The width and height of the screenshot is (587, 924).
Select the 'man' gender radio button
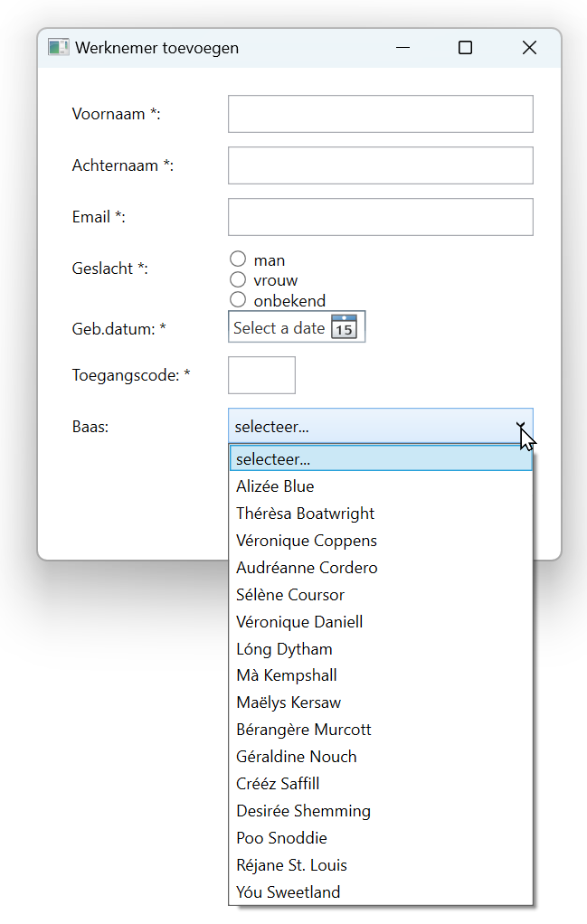pos(238,259)
